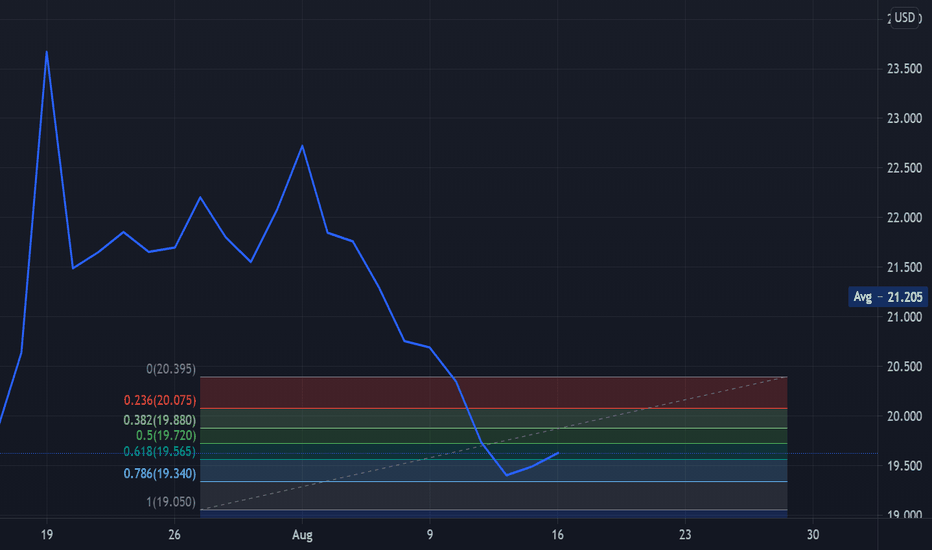Click the Aug label on time axis
The height and width of the screenshot is (550, 932).
pyautogui.click(x=302, y=535)
